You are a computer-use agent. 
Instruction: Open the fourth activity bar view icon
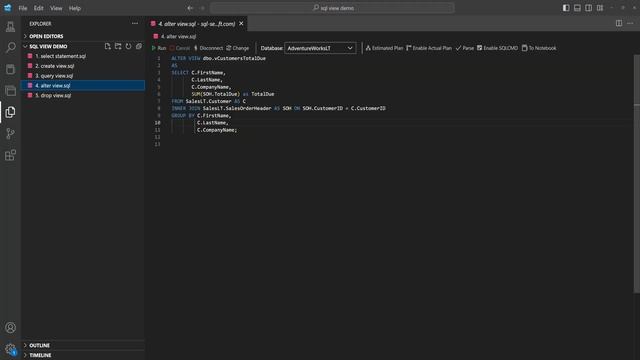(x=11, y=91)
